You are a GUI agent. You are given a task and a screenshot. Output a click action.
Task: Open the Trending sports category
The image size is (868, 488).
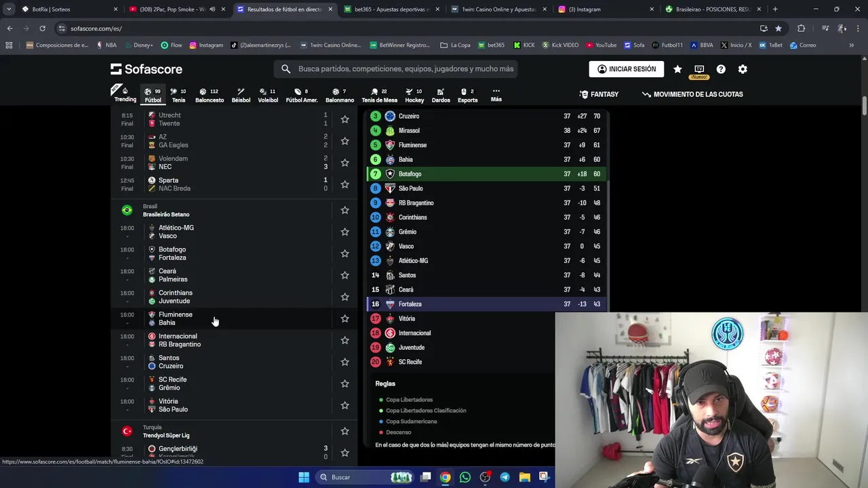point(125,95)
